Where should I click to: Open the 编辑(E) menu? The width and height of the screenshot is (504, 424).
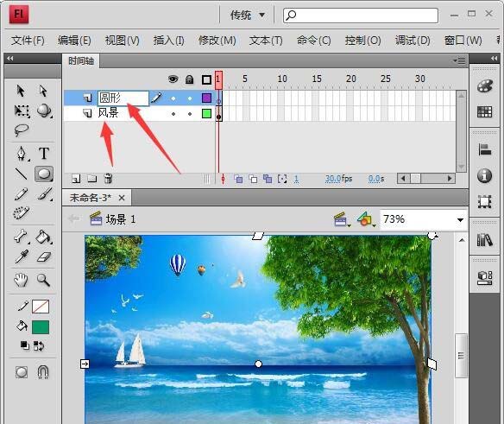point(74,41)
